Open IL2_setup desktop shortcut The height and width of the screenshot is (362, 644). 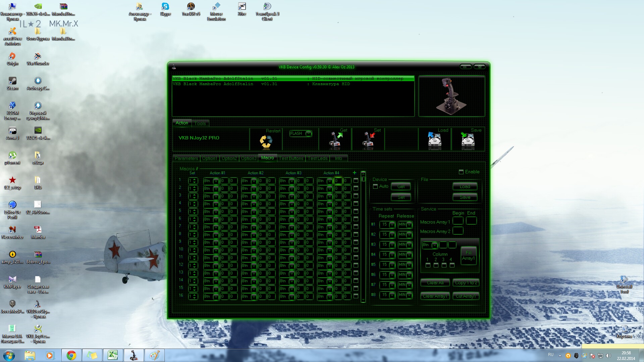(12, 183)
